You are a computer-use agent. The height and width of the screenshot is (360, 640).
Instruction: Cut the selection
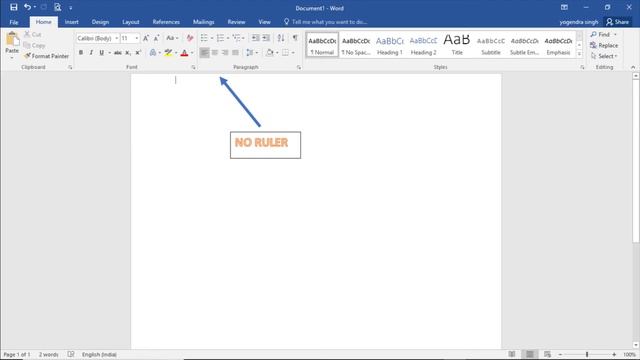coord(33,34)
